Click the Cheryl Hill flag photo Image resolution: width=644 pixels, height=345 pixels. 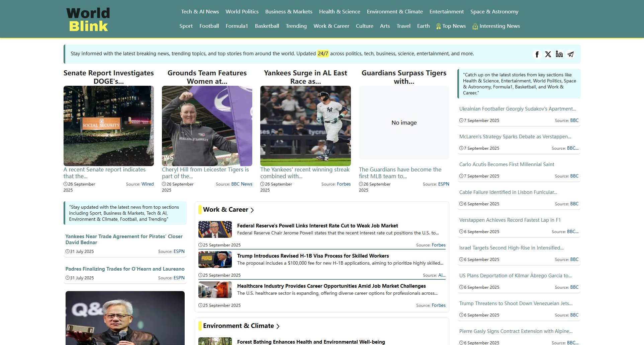207,126
